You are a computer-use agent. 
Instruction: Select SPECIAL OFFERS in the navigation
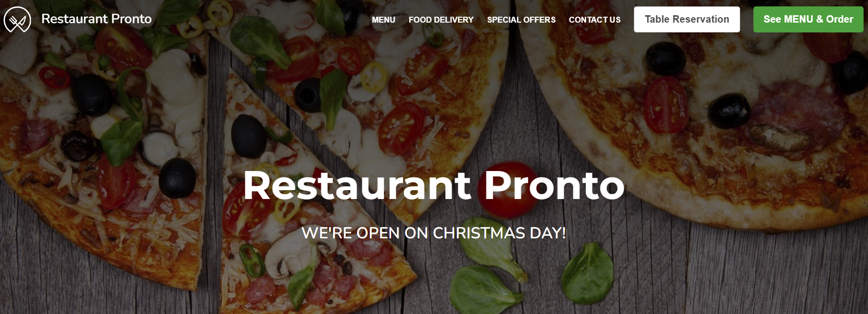click(x=521, y=20)
